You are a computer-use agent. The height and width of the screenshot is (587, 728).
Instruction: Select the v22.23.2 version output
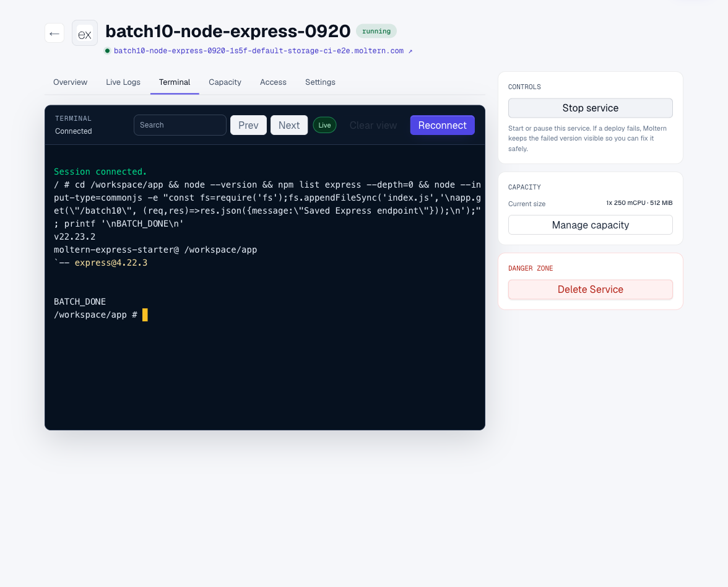click(x=75, y=237)
